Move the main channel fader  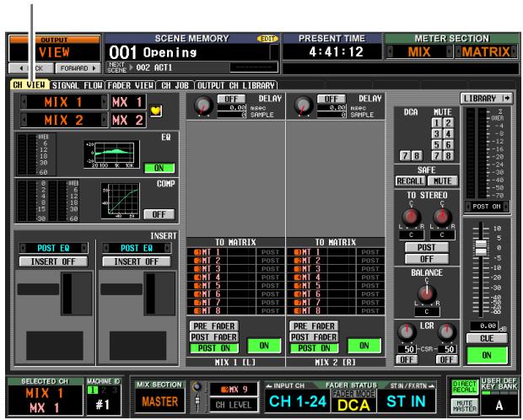click(481, 248)
